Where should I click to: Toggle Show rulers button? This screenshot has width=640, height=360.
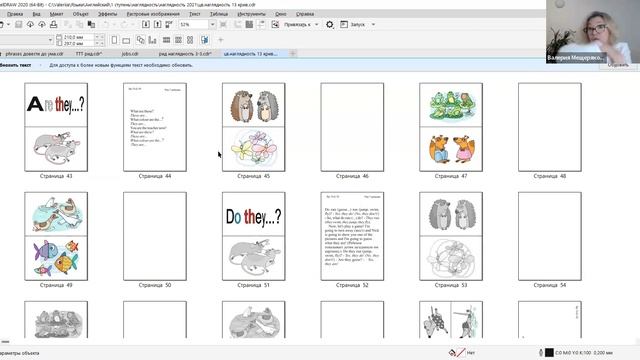pyautogui.click(x=238, y=24)
